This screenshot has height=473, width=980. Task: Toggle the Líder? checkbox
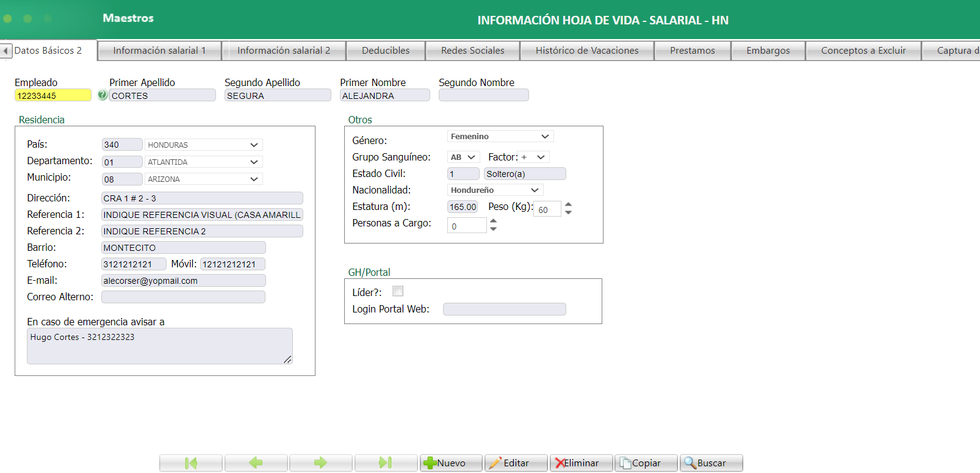point(398,291)
